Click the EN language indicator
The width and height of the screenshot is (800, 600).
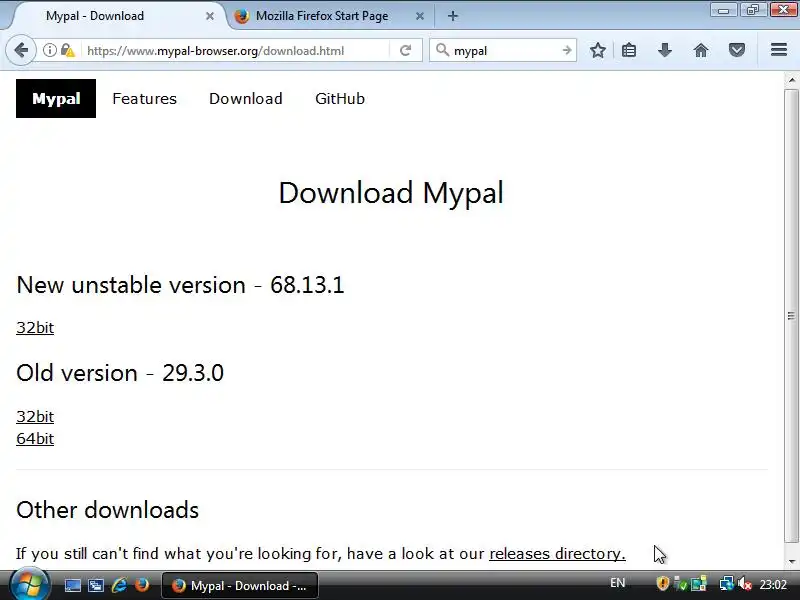tap(617, 583)
